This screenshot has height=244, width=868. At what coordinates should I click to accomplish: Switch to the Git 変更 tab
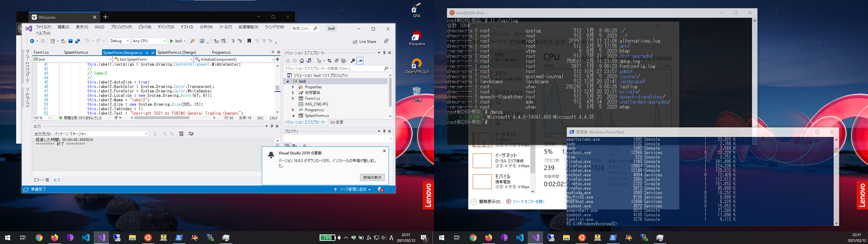tap(336, 122)
